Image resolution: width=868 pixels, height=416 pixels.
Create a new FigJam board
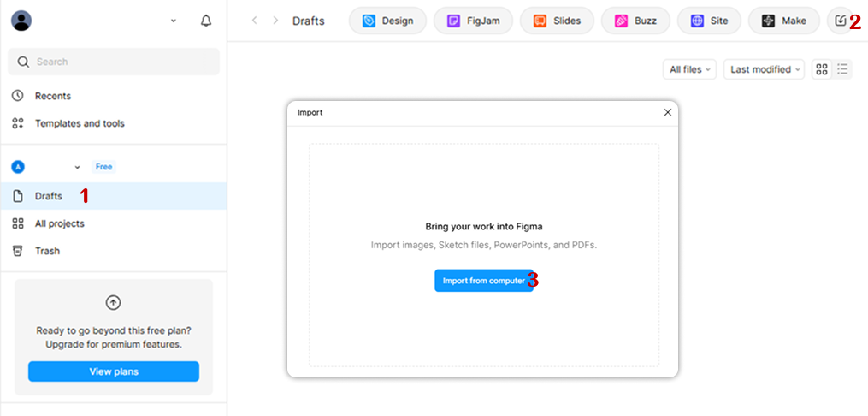[x=473, y=21]
